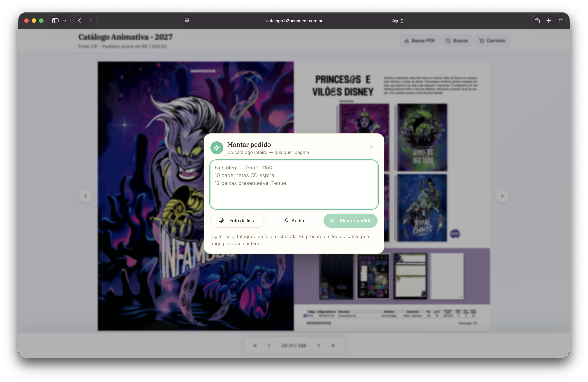Click the 'Do catálogo inteiro — qualquer página' subtitle
The height and width of the screenshot is (382, 588).
(268, 152)
